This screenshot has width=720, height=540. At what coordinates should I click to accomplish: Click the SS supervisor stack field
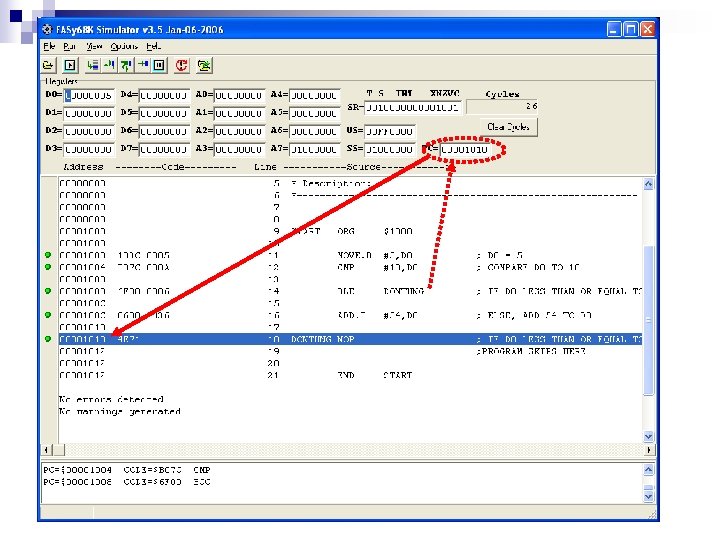(390, 149)
